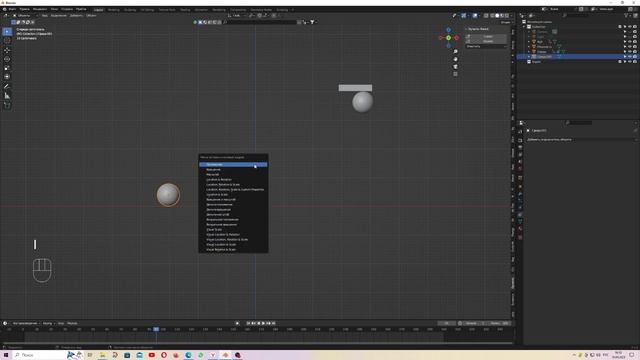This screenshot has width=640, height=360.
Task: Click second button in N-panel section
Action: 486,41
